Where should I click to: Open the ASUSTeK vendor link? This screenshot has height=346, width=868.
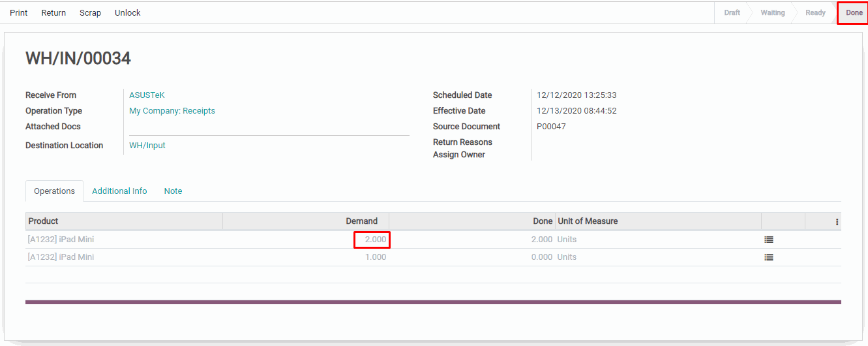pyautogui.click(x=147, y=95)
